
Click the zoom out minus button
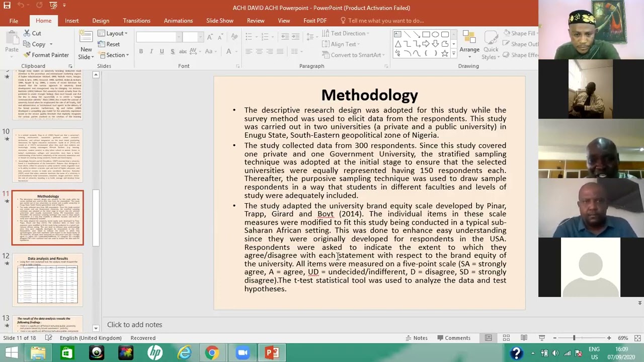[554, 338]
